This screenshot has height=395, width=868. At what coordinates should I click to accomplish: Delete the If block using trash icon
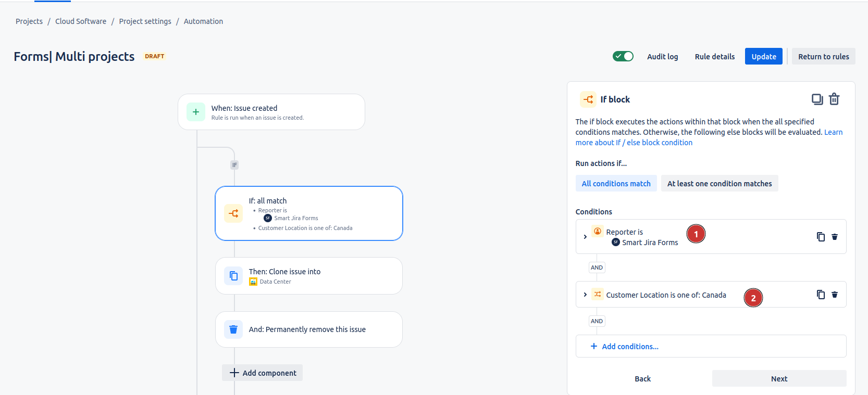tap(834, 99)
